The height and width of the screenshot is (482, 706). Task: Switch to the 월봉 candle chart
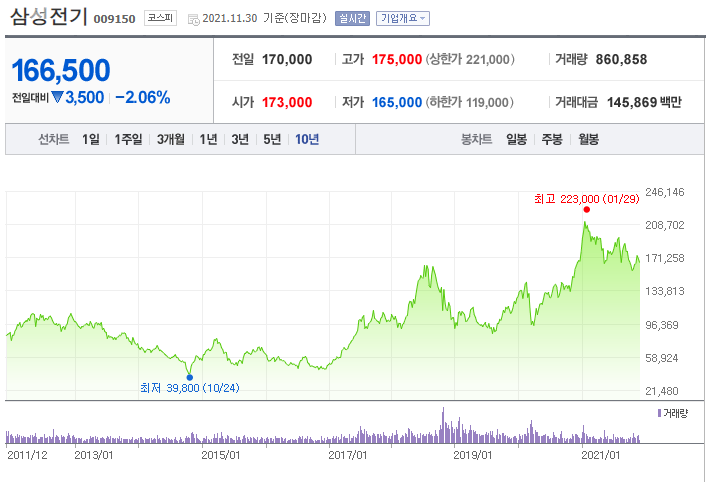point(588,139)
